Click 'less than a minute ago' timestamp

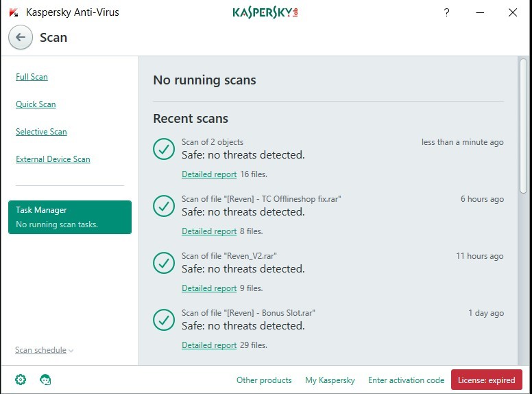tap(463, 142)
